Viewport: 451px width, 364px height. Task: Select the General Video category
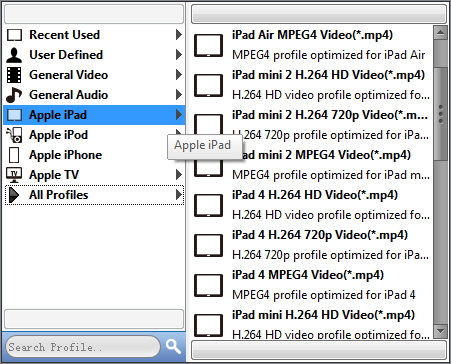tap(94, 75)
